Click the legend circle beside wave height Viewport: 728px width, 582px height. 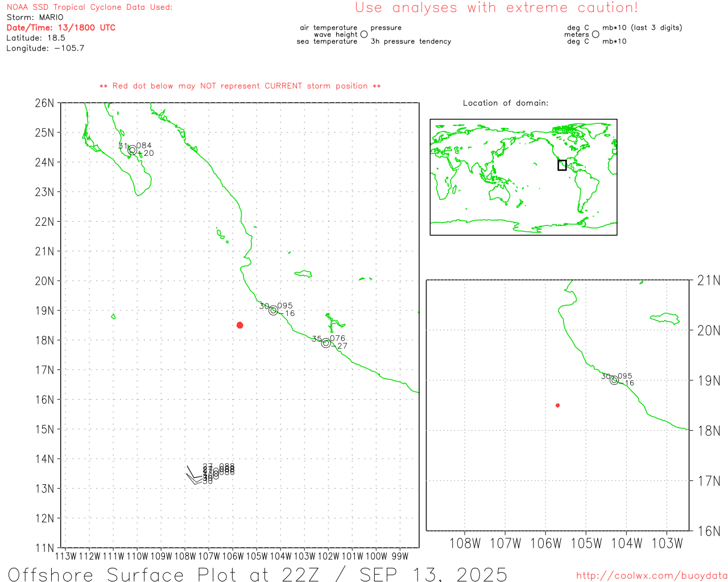click(364, 34)
